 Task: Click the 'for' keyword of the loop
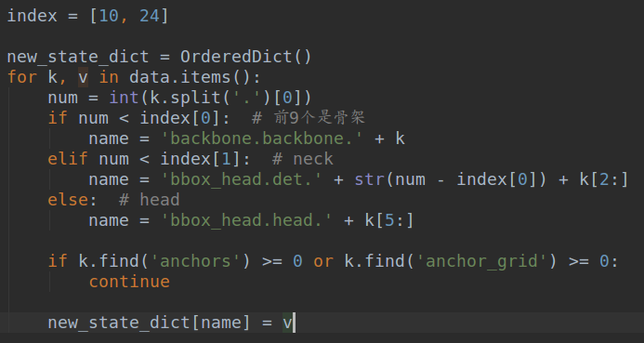pyautogui.click(x=22, y=77)
